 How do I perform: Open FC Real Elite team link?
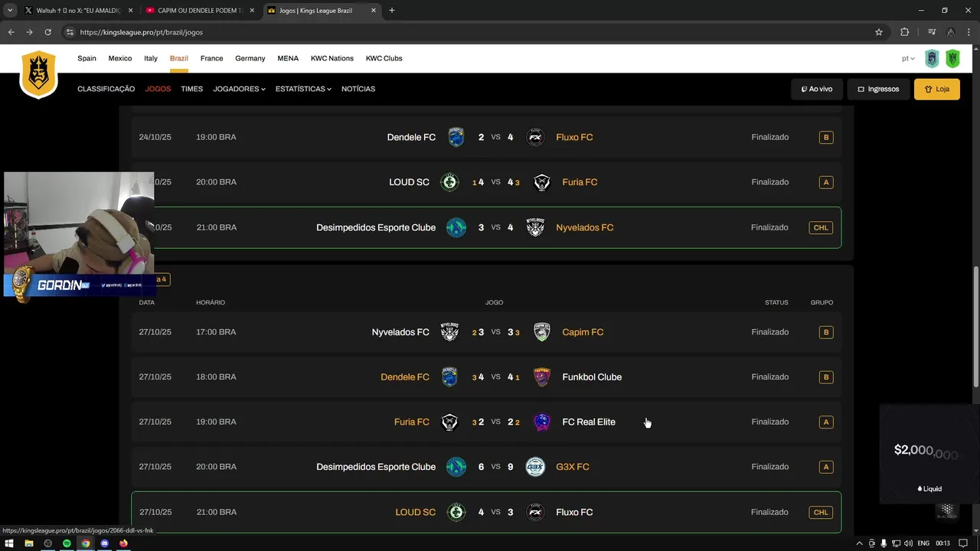[x=589, y=422]
